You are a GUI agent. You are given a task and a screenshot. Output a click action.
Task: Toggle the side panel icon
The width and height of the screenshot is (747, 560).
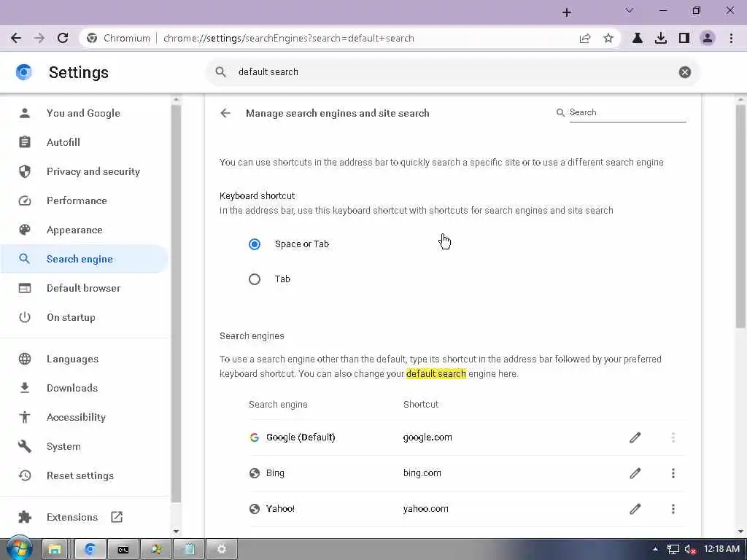click(x=684, y=38)
